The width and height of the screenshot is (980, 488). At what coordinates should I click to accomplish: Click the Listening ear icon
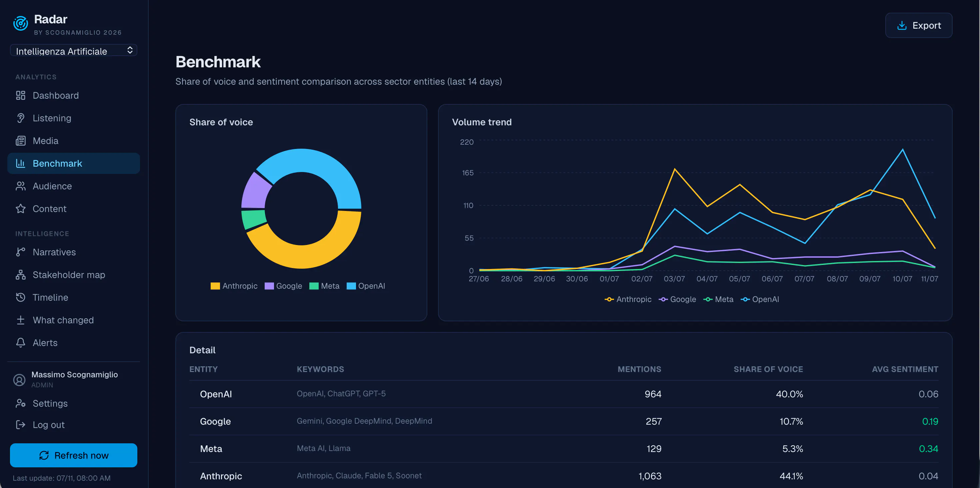pyautogui.click(x=21, y=118)
